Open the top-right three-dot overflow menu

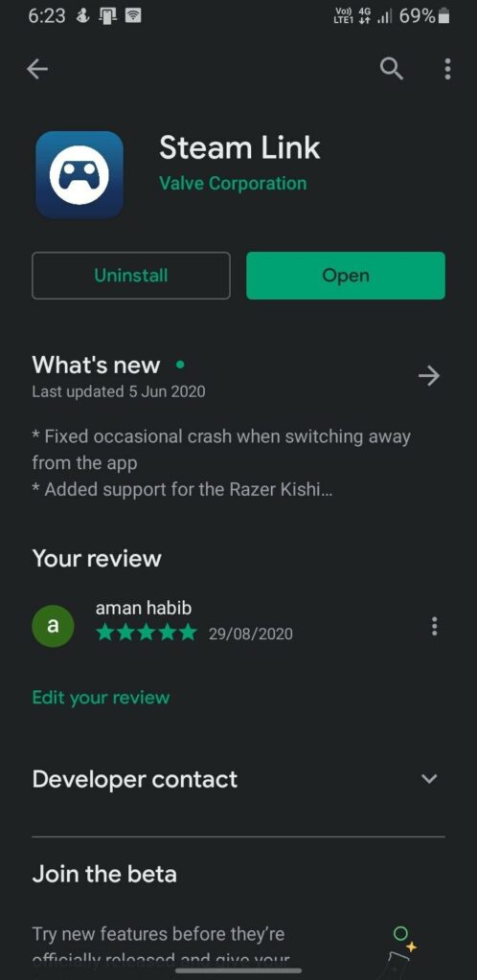447,69
